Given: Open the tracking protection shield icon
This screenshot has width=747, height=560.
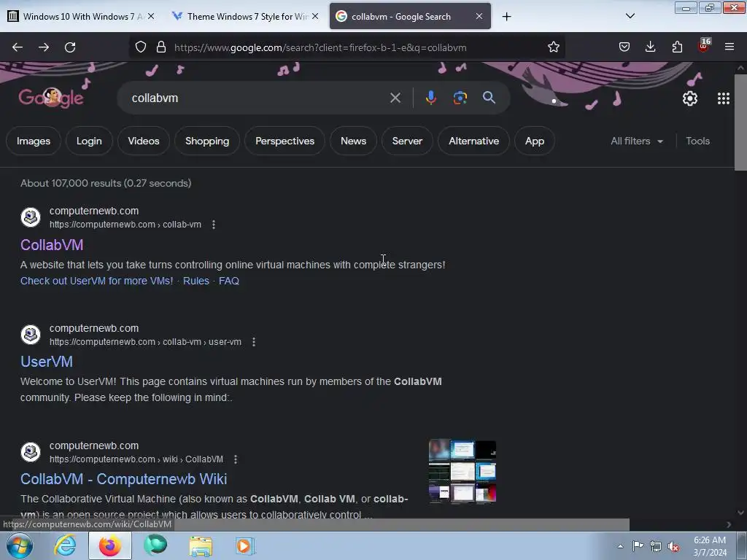Looking at the screenshot, I should 141,47.
